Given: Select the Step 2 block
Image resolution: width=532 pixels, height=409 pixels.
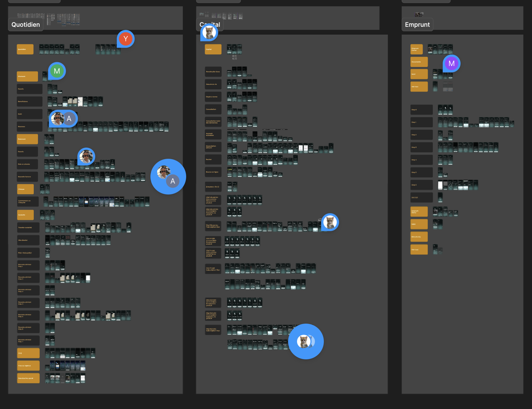Looking at the screenshot, I should [x=422, y=135].
